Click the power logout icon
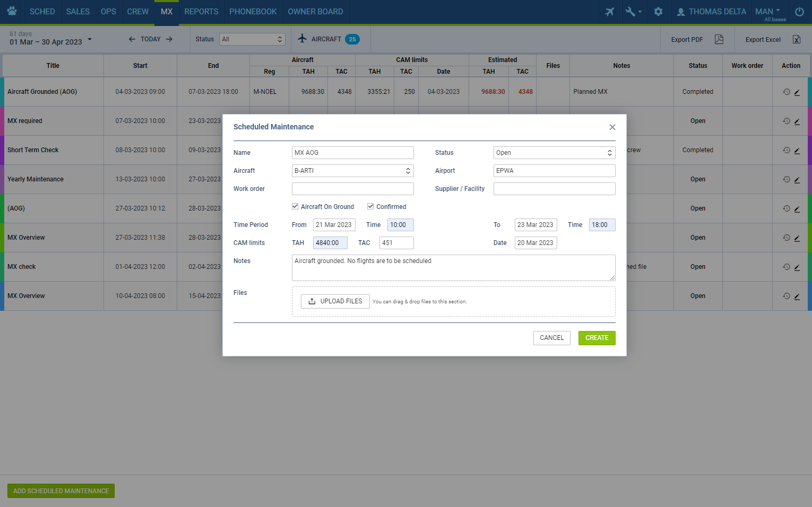The height and width of the screenshot is (507, 812). (799, 12)
